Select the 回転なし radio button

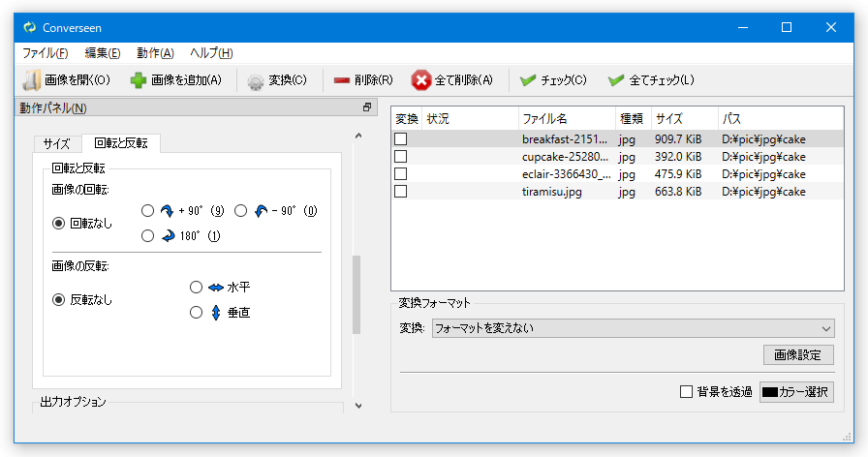(58, 224)
